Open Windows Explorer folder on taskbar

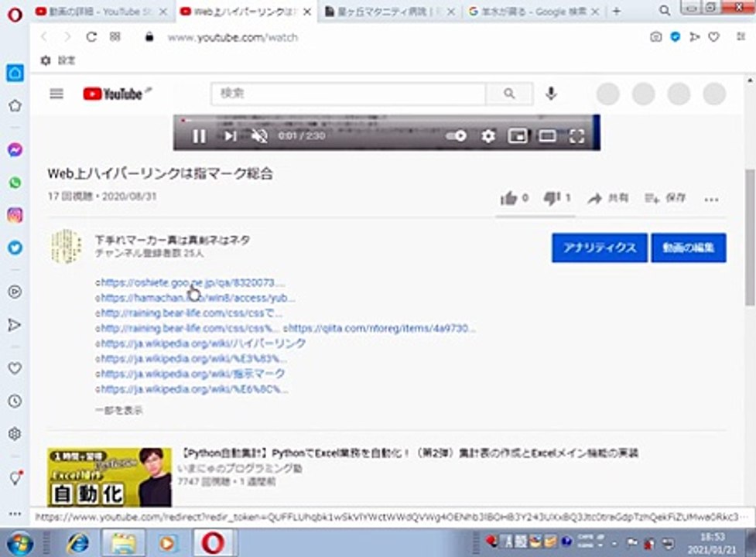pos(123,543)
